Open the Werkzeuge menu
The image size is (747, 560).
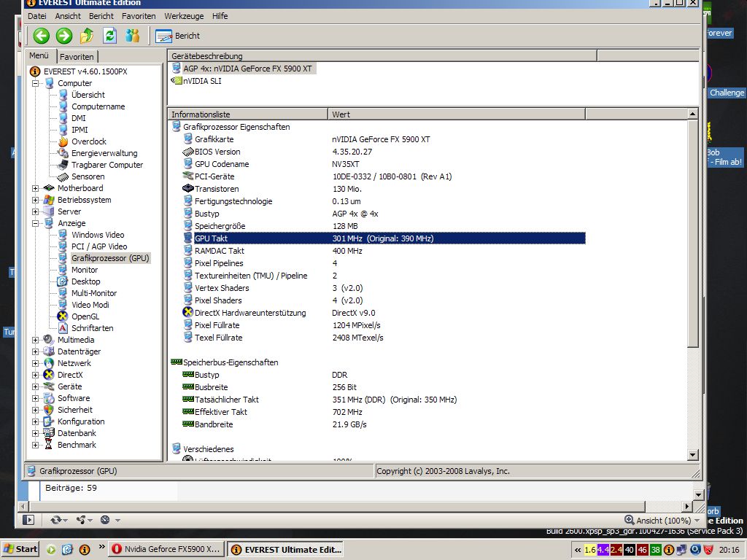[184, 16]
